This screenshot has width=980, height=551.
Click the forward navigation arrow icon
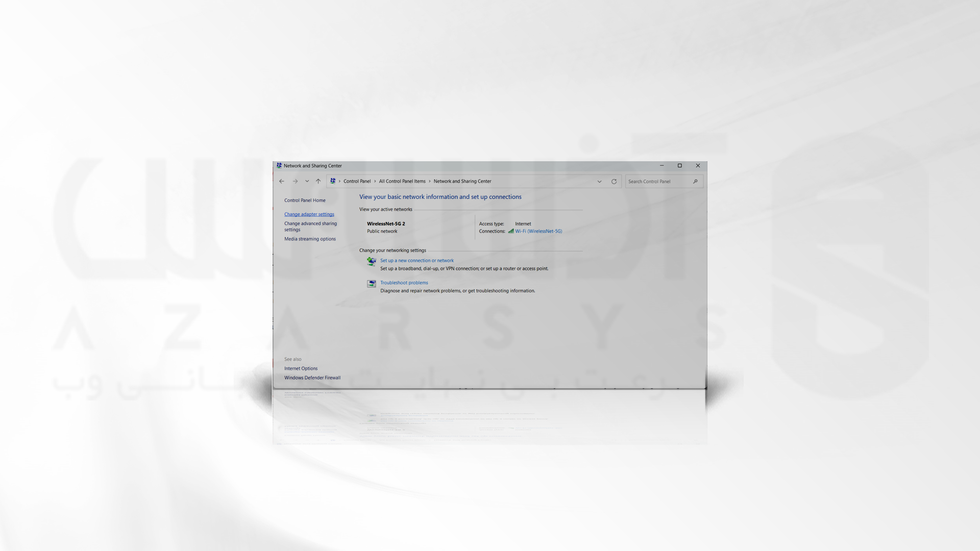pos(294,180)
